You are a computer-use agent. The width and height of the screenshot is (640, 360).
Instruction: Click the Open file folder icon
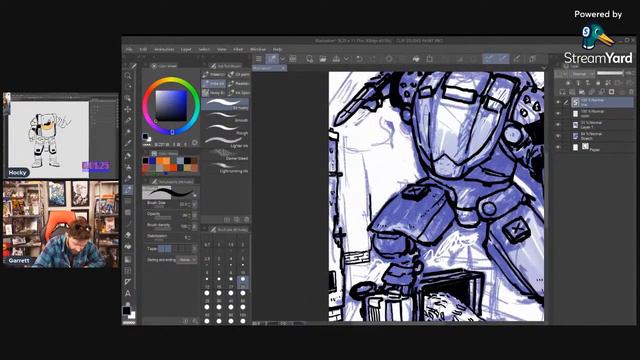323,59
